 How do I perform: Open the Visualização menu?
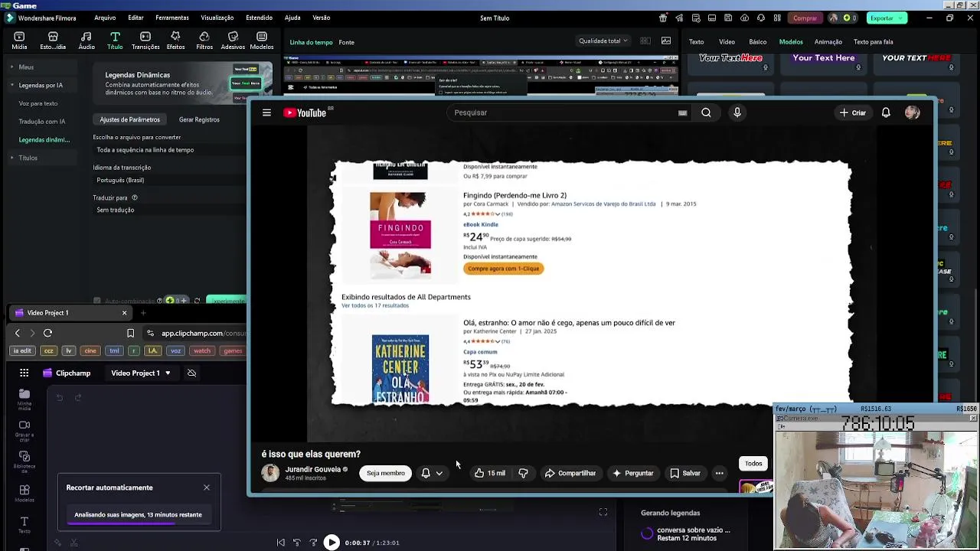click(x=217, y=18)
